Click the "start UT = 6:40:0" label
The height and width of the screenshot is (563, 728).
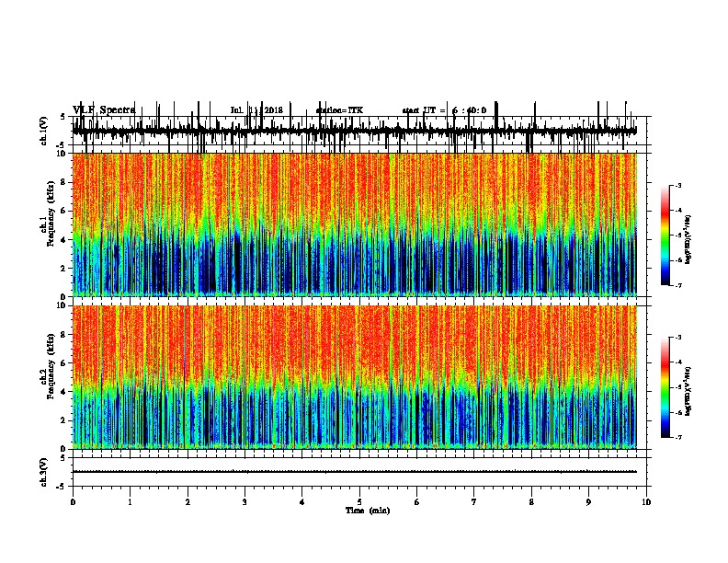(444, 110)
